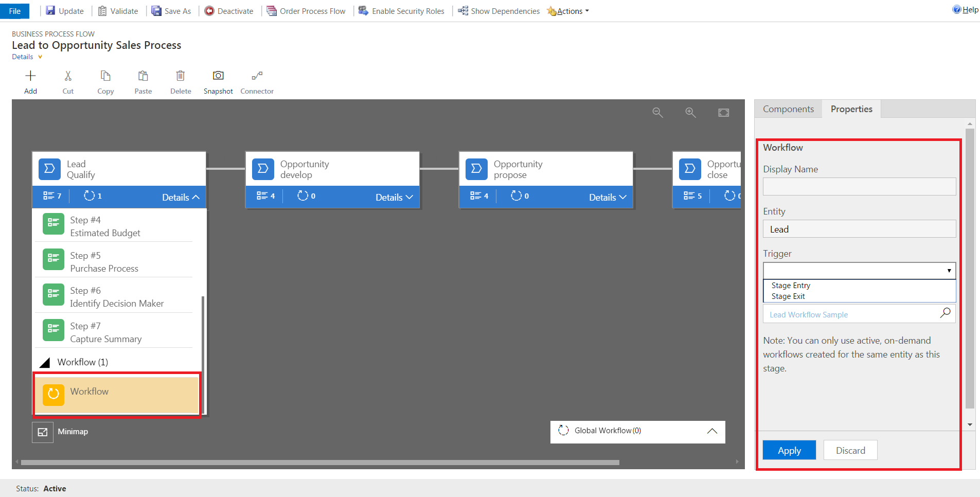Click the Add plus icon
This screenshot has height=497, width=980.
pos(30,76)
